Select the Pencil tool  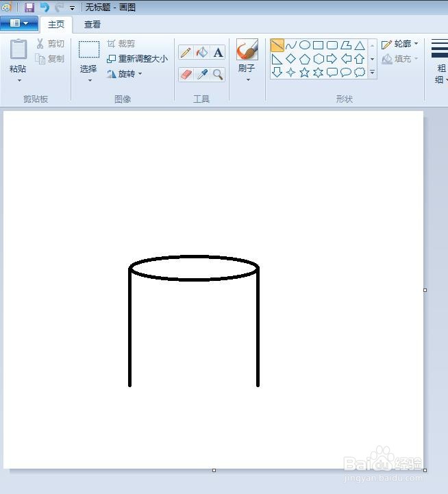pos(186,52)
